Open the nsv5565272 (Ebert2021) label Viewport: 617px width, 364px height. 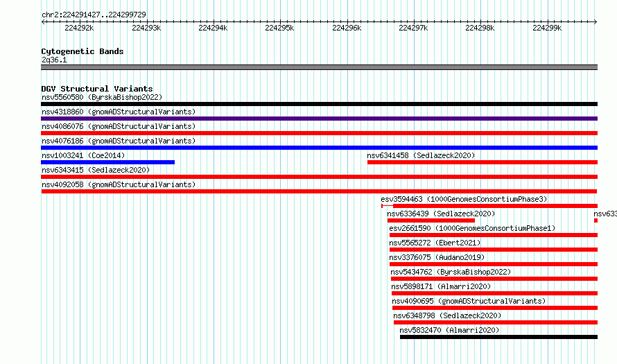pos(435,243)
